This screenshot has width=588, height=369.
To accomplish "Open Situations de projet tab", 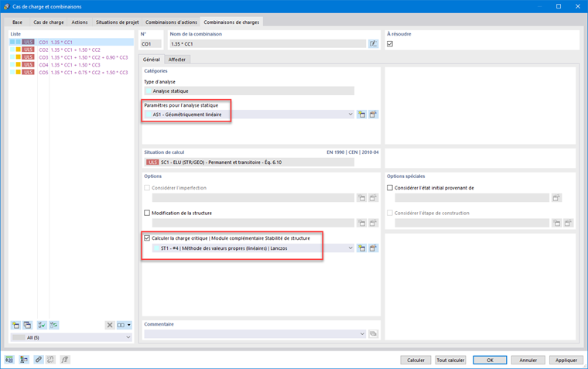I will coord(118,22).
